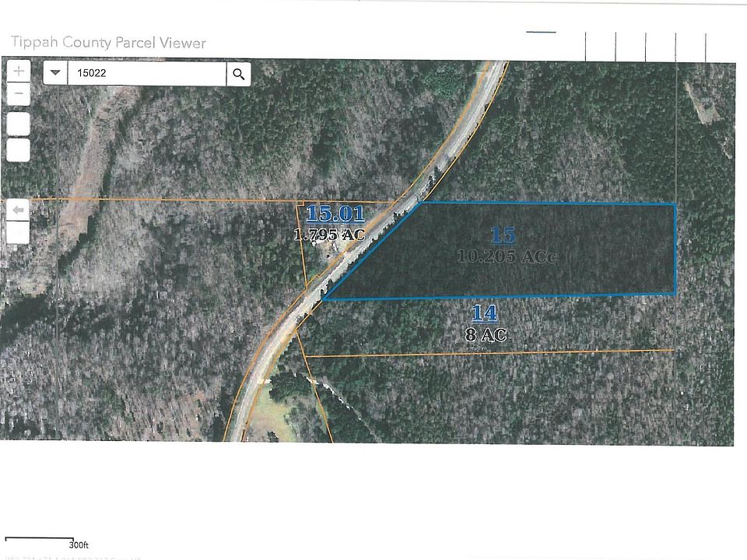Open the search type dropdown arrow
This screenshot has width=747, height=560.
click(x=55, y=73)
